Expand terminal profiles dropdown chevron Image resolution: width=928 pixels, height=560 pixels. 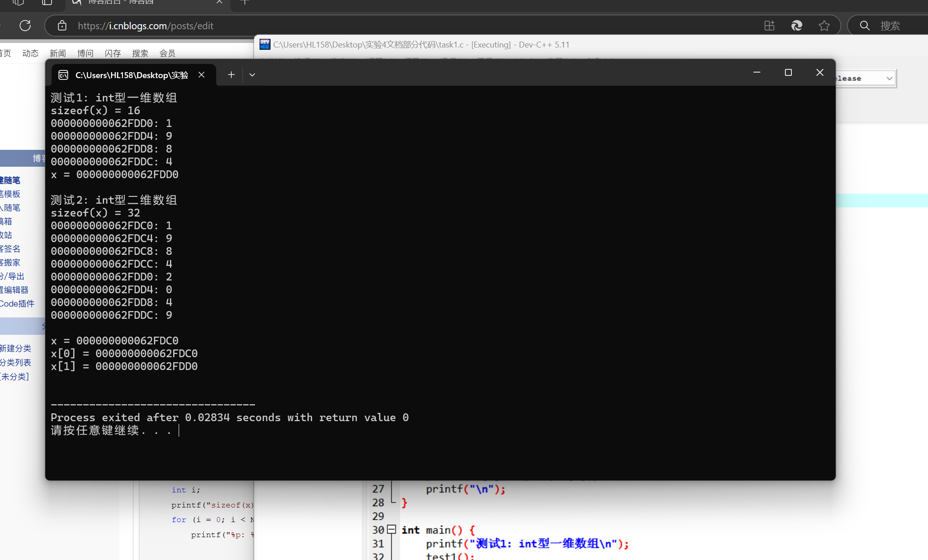pyautogui.click(x=252, y=74)
